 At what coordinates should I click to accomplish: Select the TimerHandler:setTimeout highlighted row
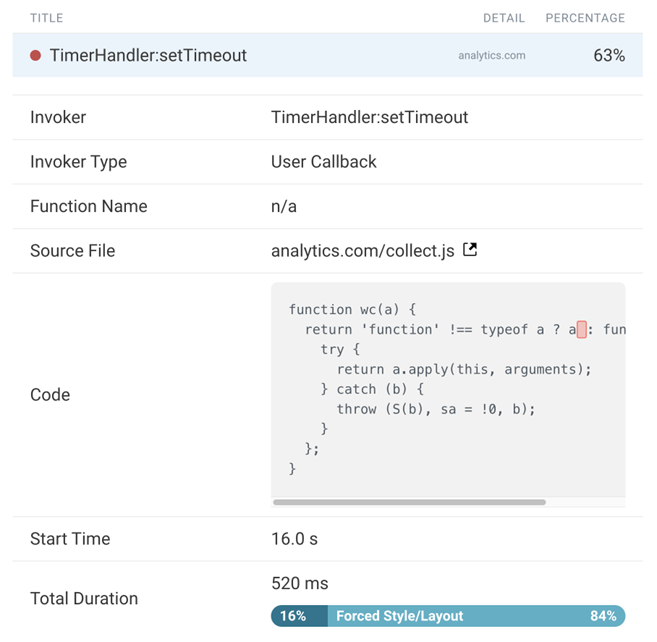300,56
